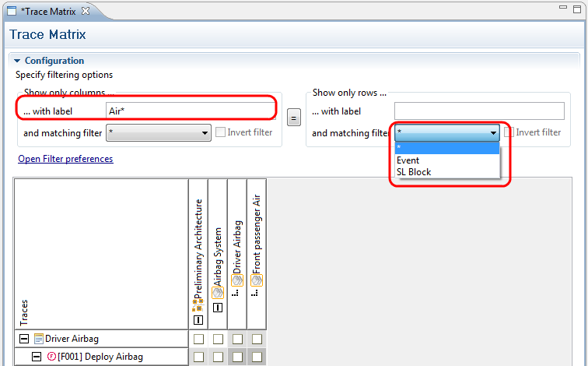The width and height of the screenshot is (588, 366).
Task: Click the Airbag System column header
Action: click(x=218, y=254)
